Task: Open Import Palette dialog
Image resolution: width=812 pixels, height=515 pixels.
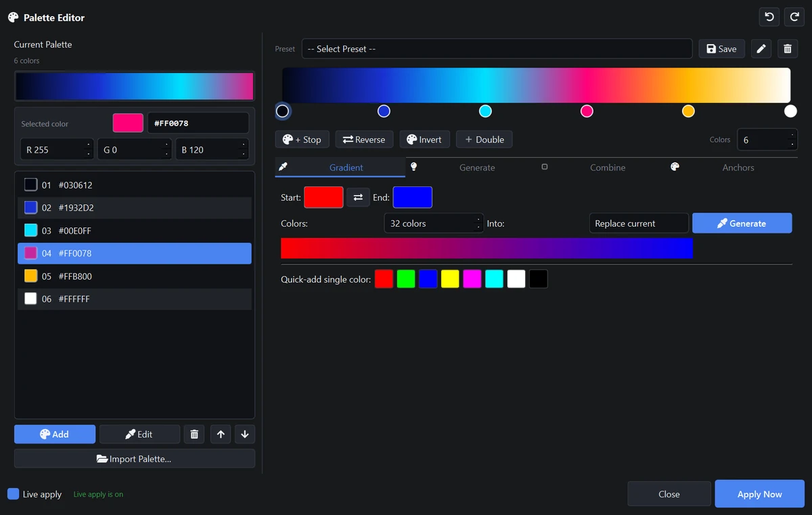Action: coord(135,459)
